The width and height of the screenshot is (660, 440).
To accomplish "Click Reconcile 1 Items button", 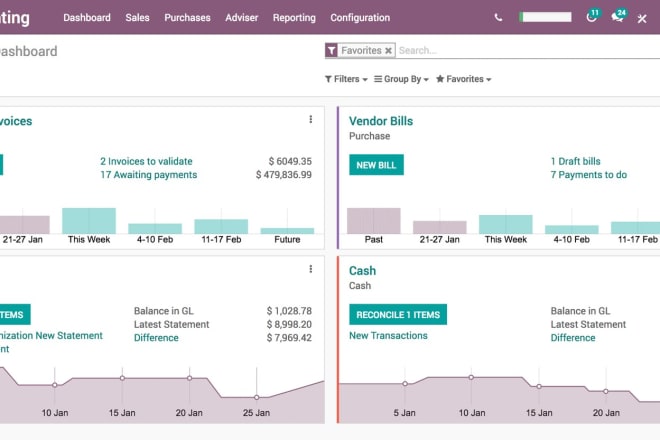I will (x=398, y=315).
